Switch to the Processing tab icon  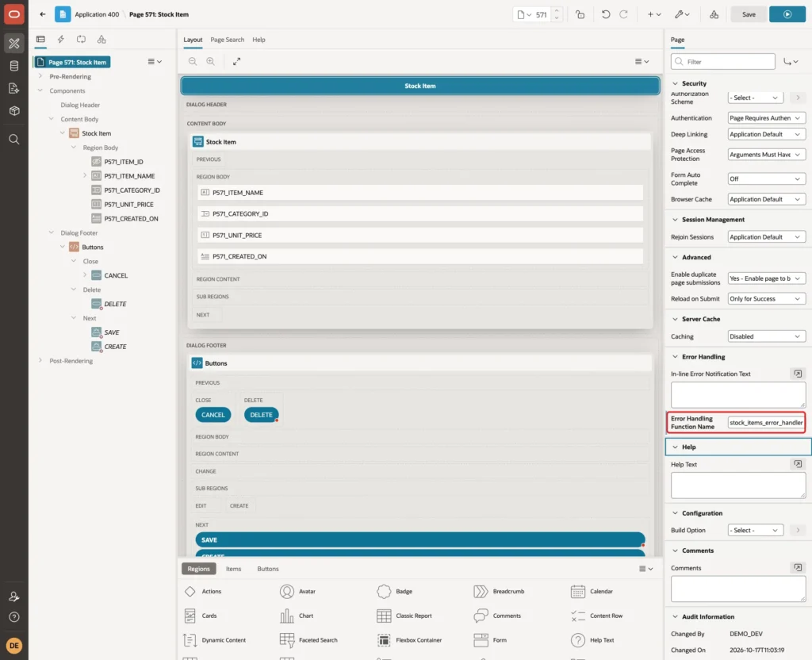(82, 40)
